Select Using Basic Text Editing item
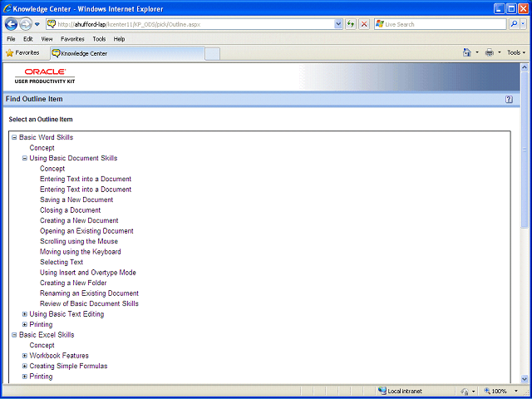Screen dimensions: 532x399 click(66, 314)
